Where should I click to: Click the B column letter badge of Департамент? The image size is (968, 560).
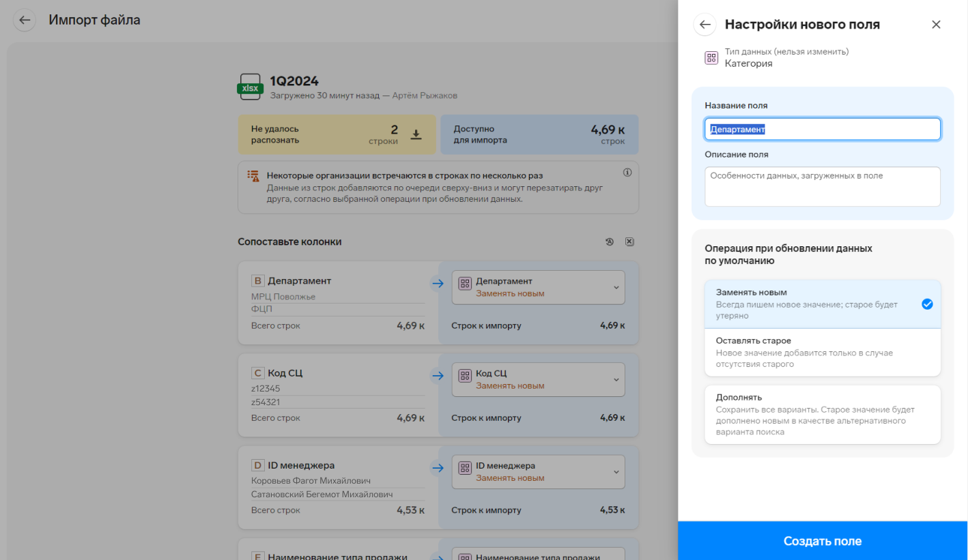[x=257, y=281]
